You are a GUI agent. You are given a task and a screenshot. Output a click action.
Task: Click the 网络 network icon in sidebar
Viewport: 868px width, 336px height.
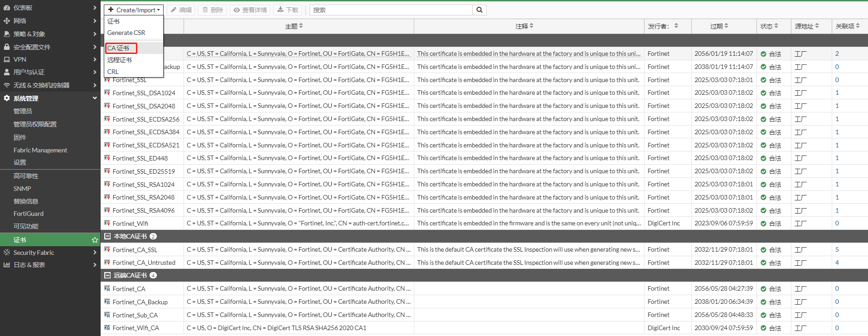7,21
